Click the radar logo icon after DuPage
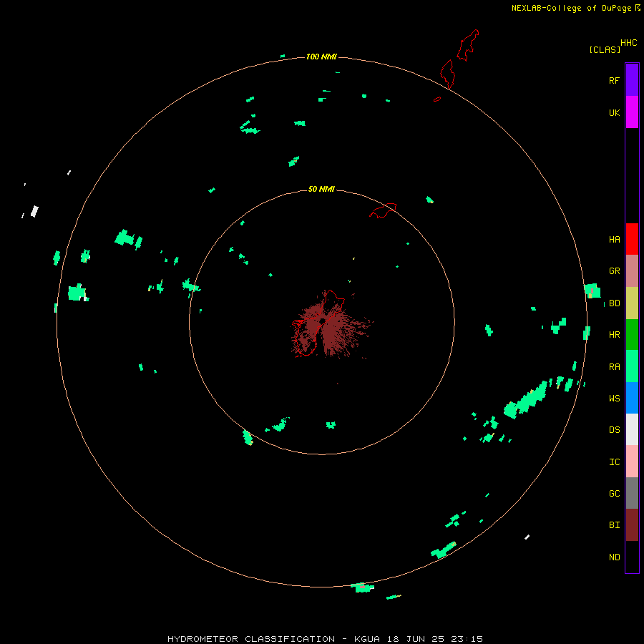The height and width of the screenshot is (644, 644). pyautogui.click(x=637, y=7)
